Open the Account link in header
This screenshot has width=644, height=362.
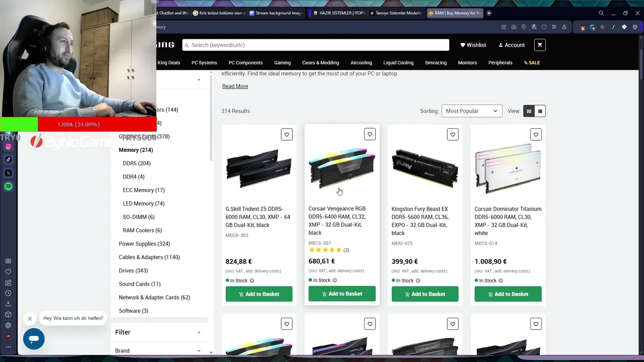[512, 45]
